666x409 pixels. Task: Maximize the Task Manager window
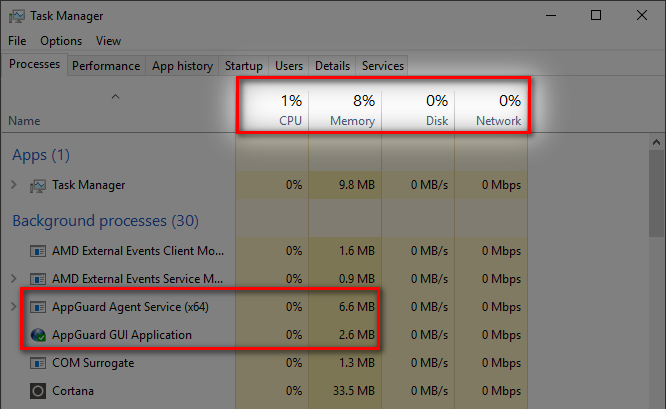pyautogui.click(x=596, y=16)
